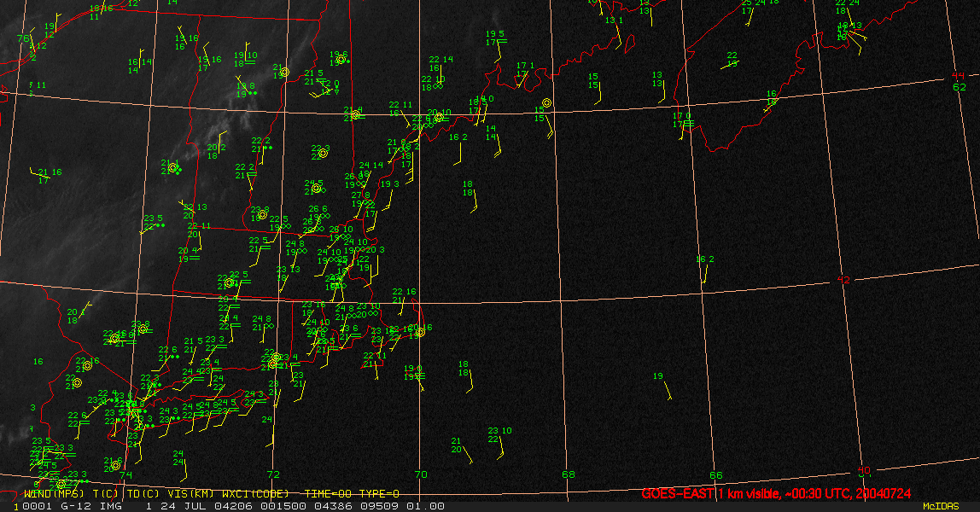Viewport: 980px width, 512px height.
Task: Click the station plot reading 20 4 over 19
Action: [188, 255]
